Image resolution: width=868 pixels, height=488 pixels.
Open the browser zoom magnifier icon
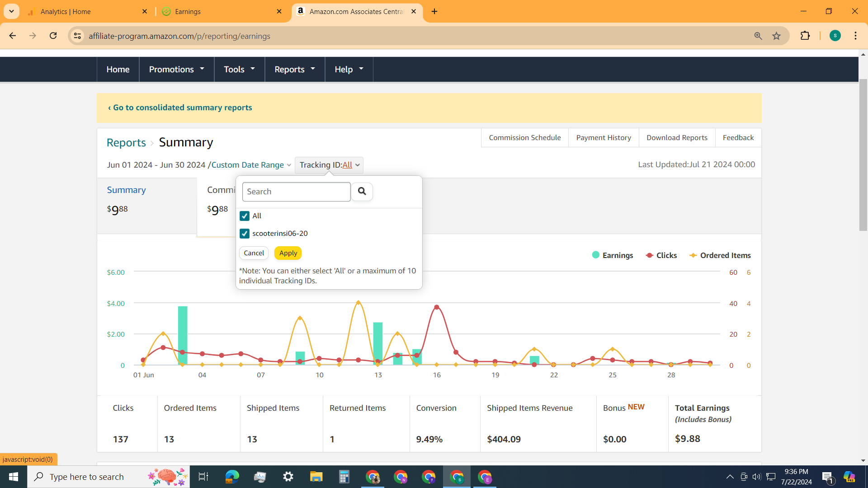point(758,36)
